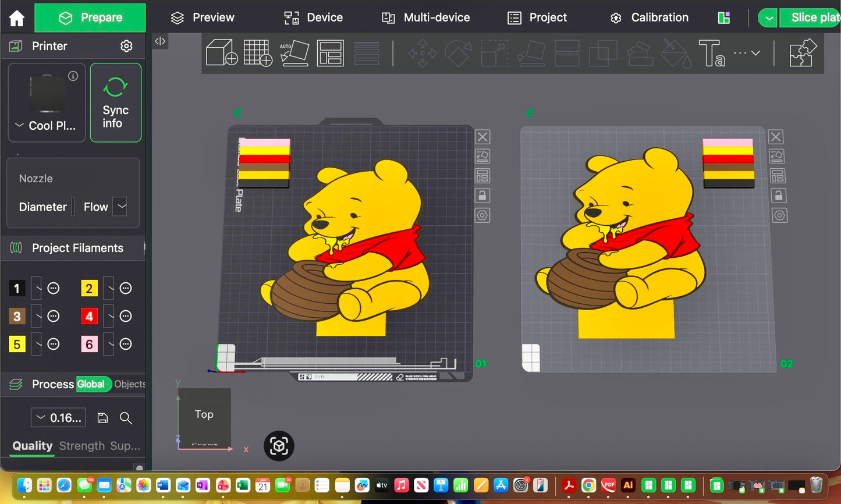Open printer settings gear icon

tap(126, 46)
